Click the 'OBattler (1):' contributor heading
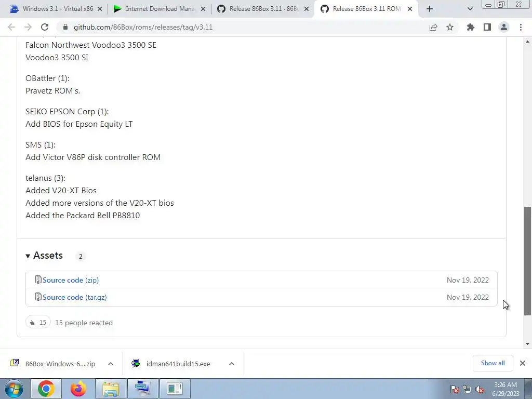Viewport: 532px width, 399px height. 47,78
